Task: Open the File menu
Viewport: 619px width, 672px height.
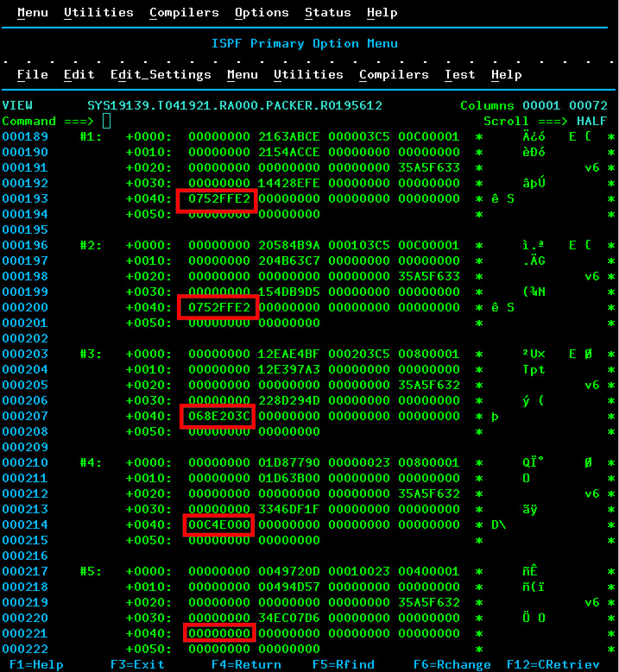Action: pos(32,75)
